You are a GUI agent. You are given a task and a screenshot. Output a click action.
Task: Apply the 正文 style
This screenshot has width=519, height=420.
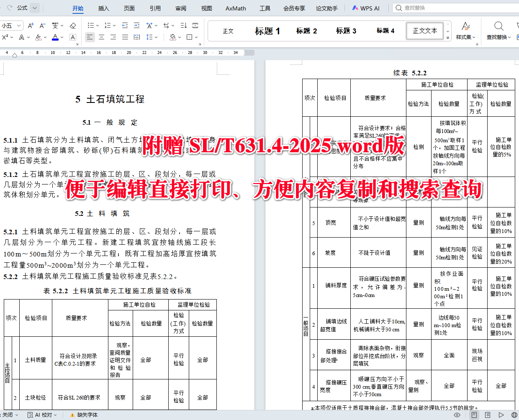click(228, 31)
